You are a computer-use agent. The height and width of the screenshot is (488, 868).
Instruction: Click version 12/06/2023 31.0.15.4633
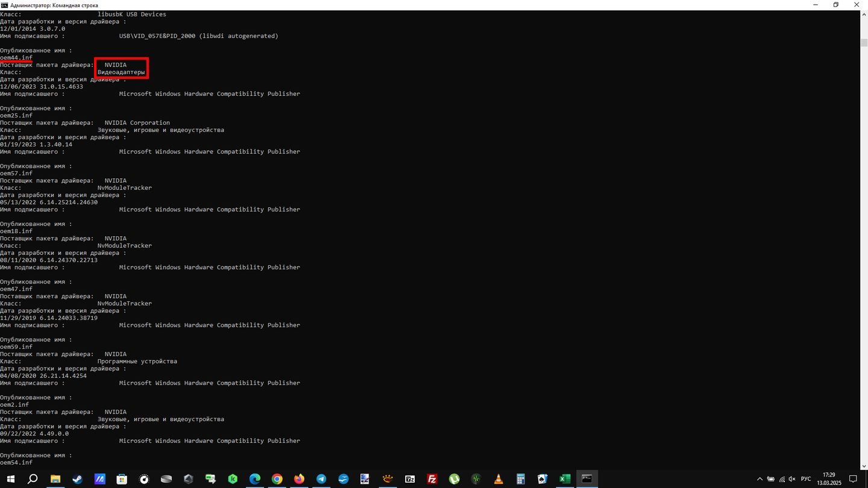pos(42,87)
